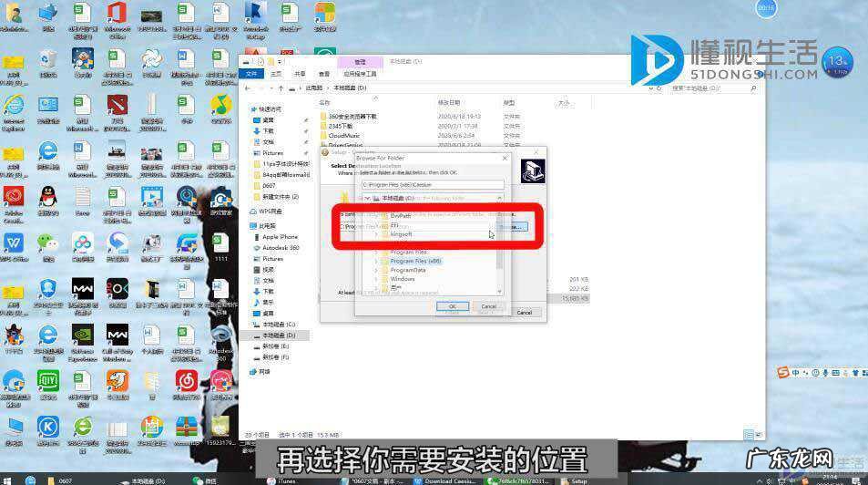Open the 2345下载 folder row

tap(336, 126)
